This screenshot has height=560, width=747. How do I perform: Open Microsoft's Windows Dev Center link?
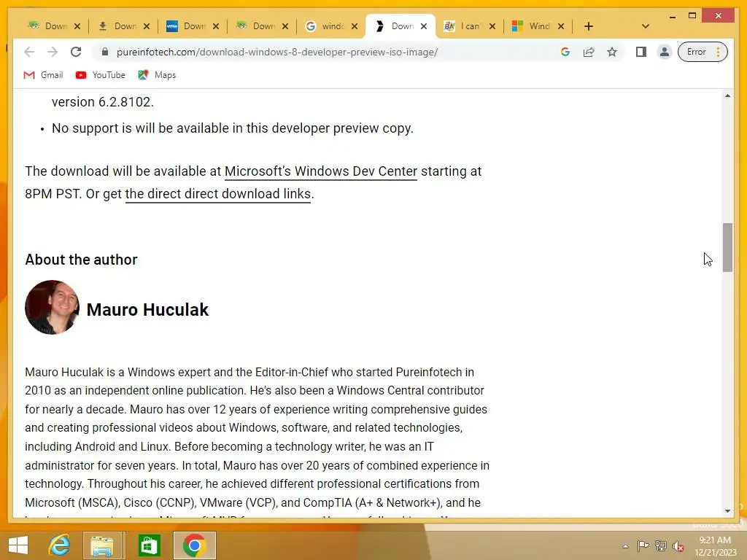(321, 171)
